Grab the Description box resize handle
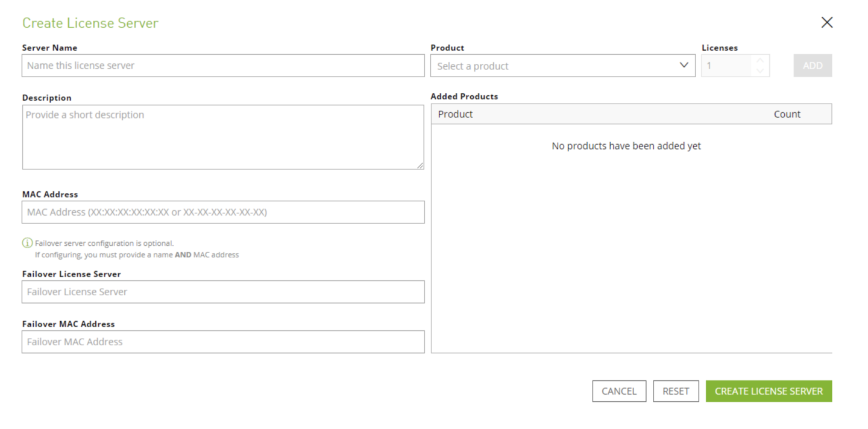This screenshot has width=868, height=429. tap(420, 166)
